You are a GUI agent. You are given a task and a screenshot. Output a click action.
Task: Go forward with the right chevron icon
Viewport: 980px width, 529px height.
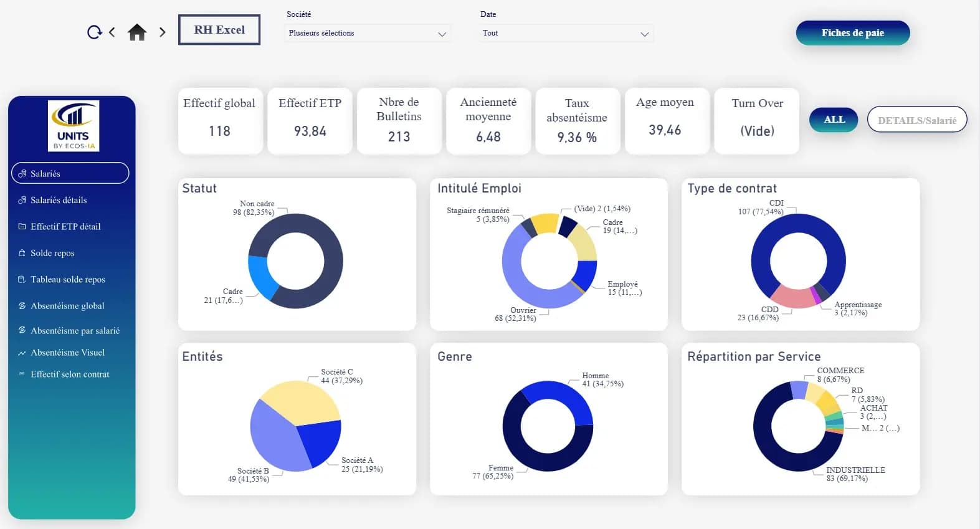coord(163,32)
